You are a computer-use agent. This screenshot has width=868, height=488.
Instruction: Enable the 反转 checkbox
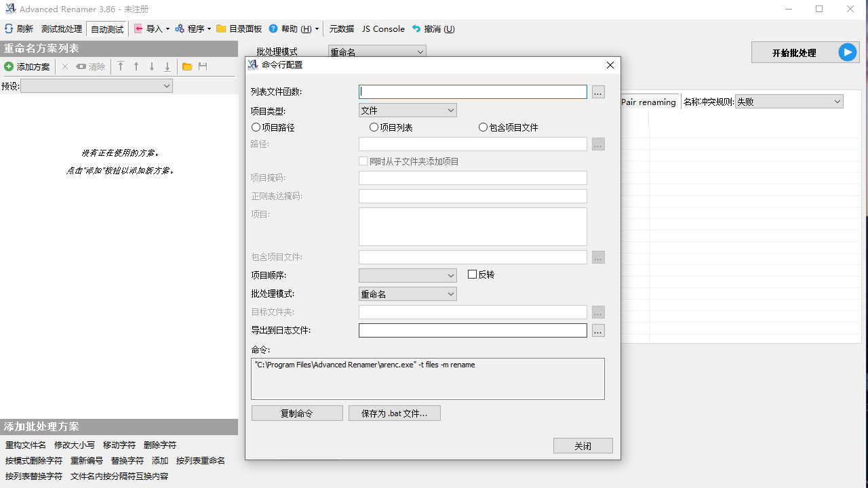point(471,274)
